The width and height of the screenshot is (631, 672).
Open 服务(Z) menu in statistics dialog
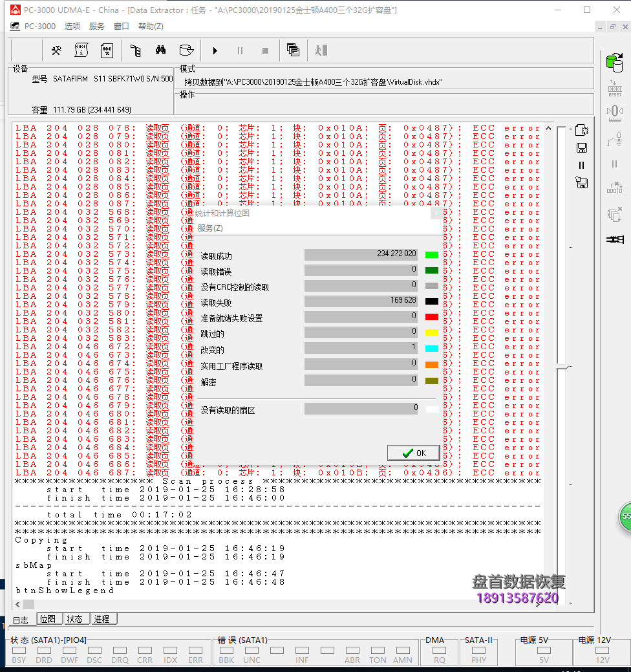[210, 228]
